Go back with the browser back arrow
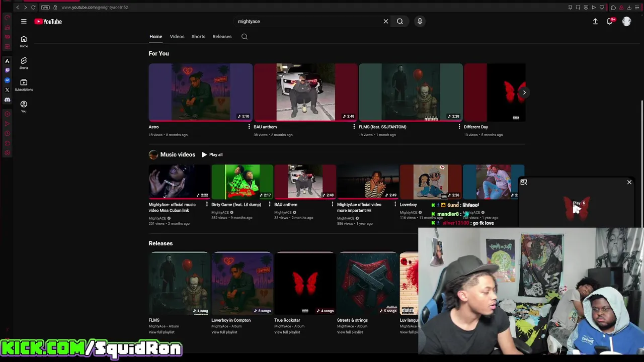This screenshot has width=644, height=362. pos(18,8)
